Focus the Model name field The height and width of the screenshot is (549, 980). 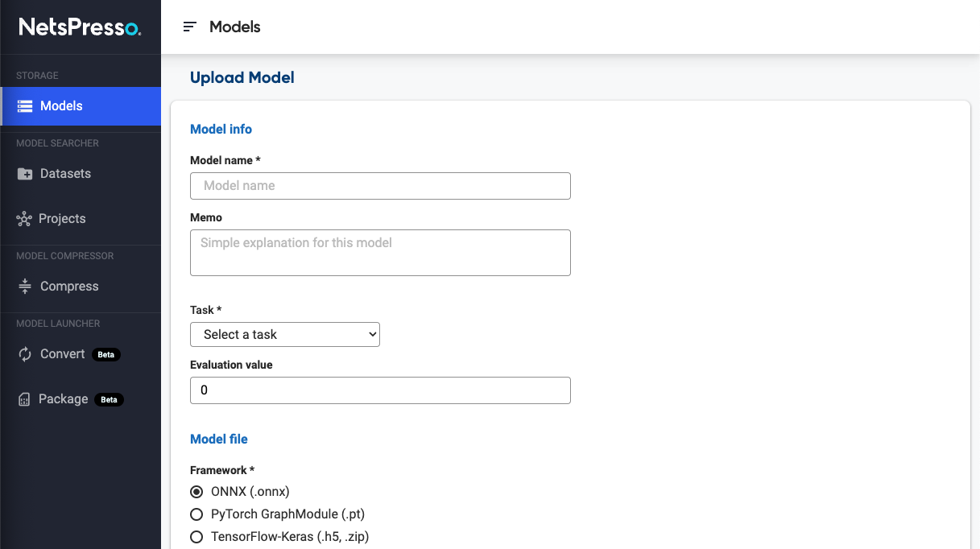tap(380, 186)
